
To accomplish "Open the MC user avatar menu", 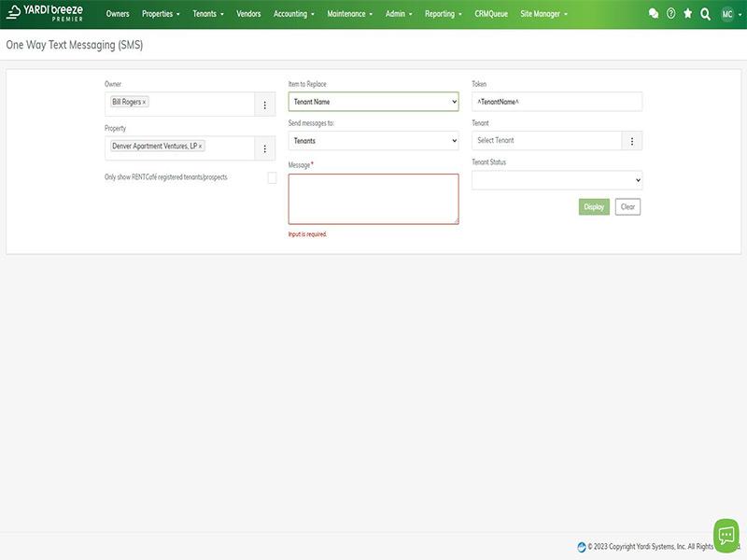I will point(727,14).
